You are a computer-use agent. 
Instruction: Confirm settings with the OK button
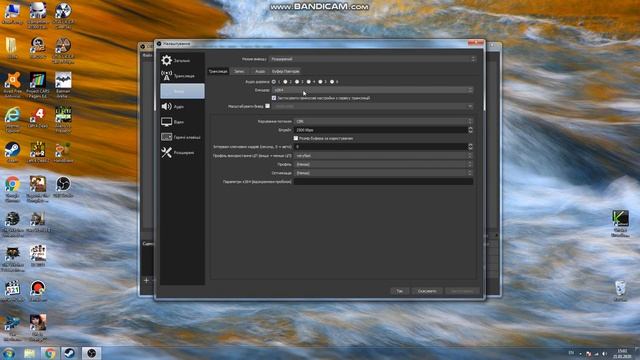click(400, 291)
